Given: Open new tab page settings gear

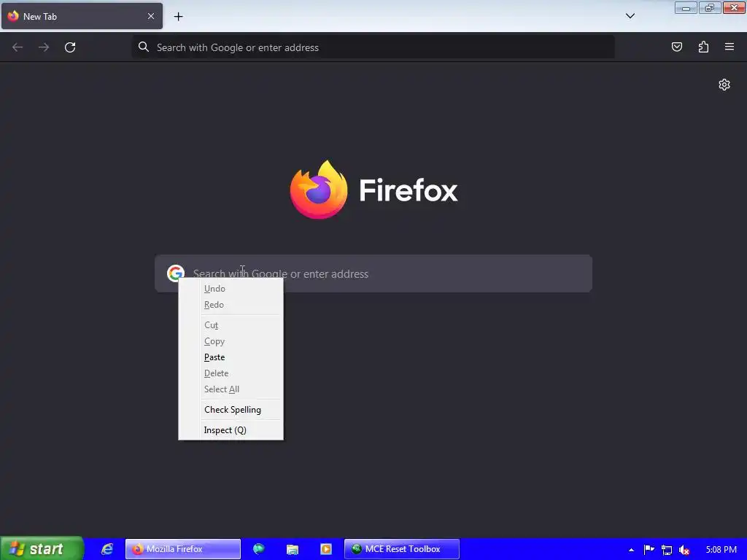Looking at the screenshot, I should (x=724, y=85).
